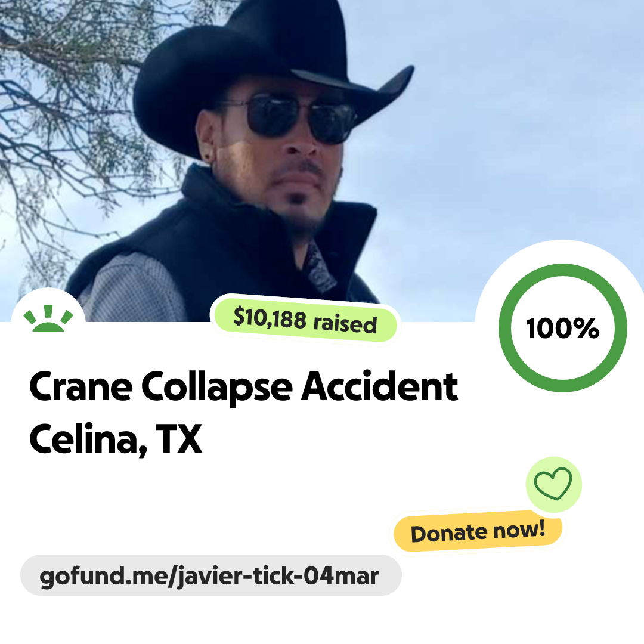Click the Celina, TX heading line
The height and width of the screenshot is (644, 644).
116,439
